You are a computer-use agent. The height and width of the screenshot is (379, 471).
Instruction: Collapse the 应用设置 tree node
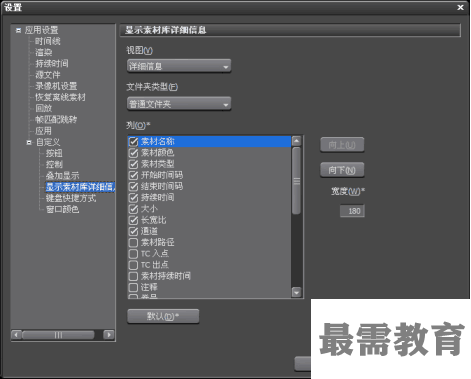coord(19,30)
